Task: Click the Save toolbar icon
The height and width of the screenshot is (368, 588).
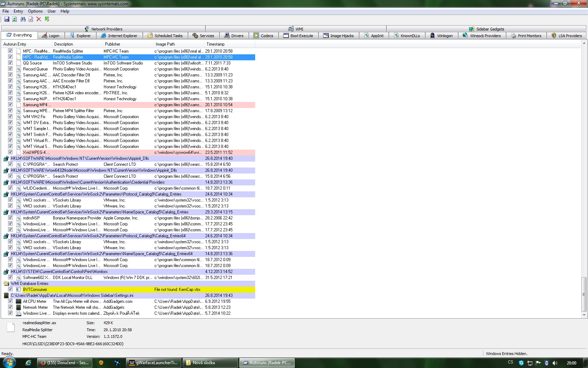Action: click(x=7, y=19)
